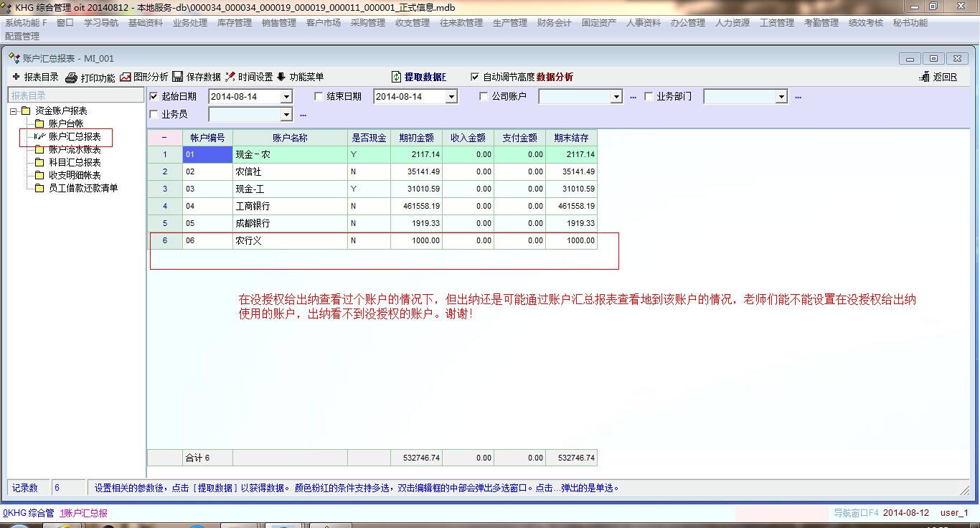Click the ellipsis button beside 业务部门
The image size is (980, 528).
click(x=798, y=97)
